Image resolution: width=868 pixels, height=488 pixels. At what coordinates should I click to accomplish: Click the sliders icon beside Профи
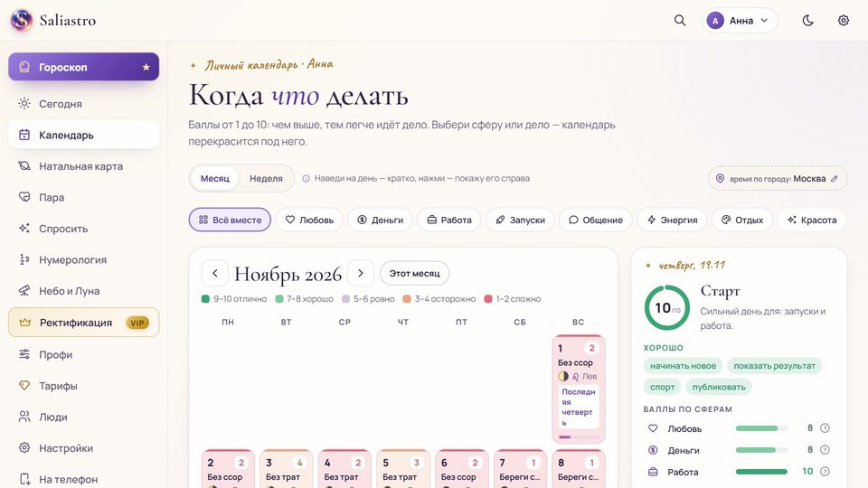[24, 354]
